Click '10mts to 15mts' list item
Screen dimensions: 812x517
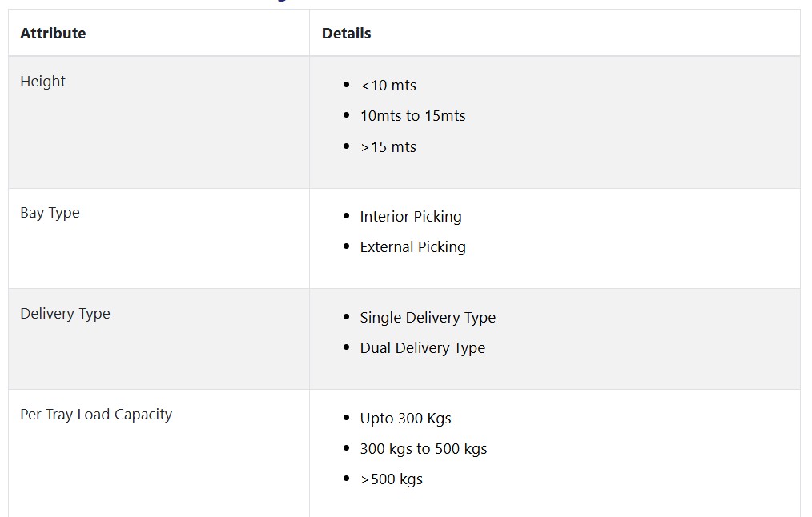click(412, 116)
